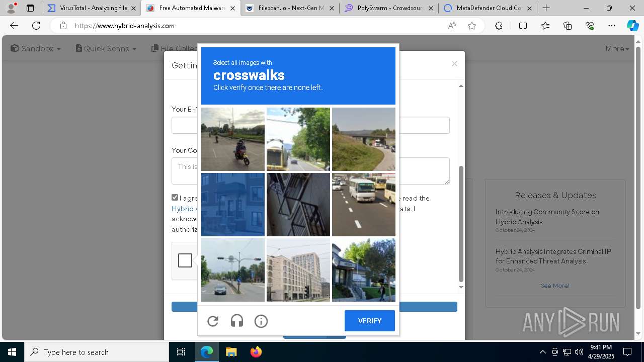View site information lock icon

click(63, 26)
